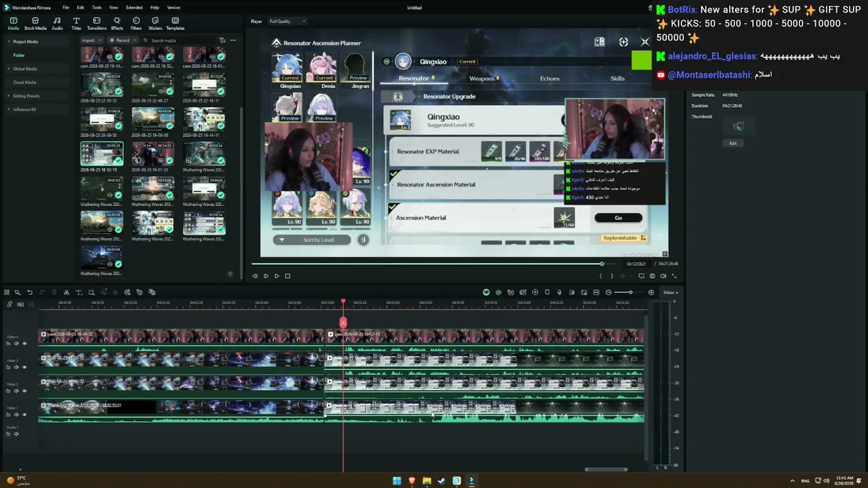
Task: Open the View menu
Action: [113, 7]
